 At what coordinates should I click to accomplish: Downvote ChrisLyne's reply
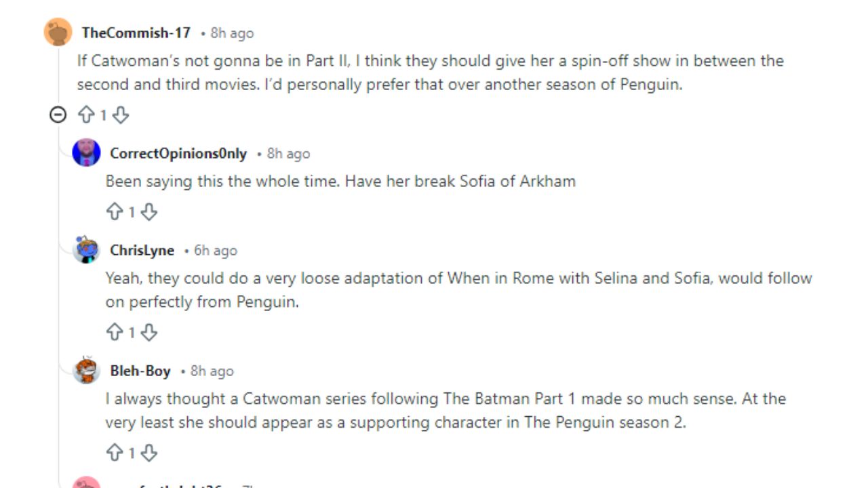[x=149, y=332]
